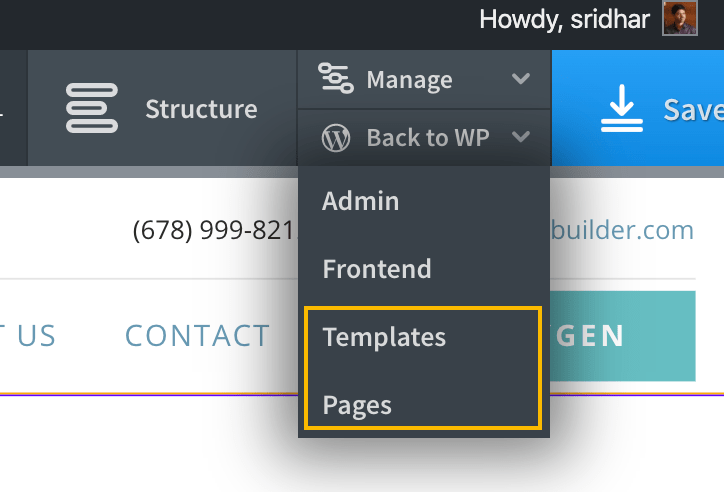
Task: Click the teal GEN button on page
Action: pyautogui.click(x=622, y=336)
